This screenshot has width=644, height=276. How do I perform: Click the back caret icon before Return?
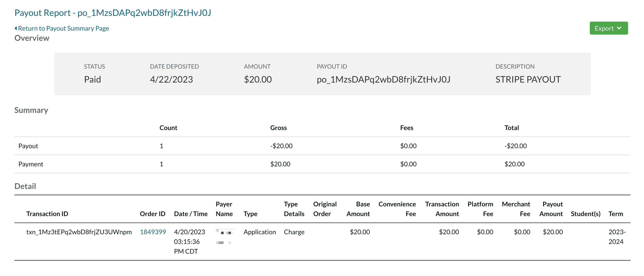[16, 28]
